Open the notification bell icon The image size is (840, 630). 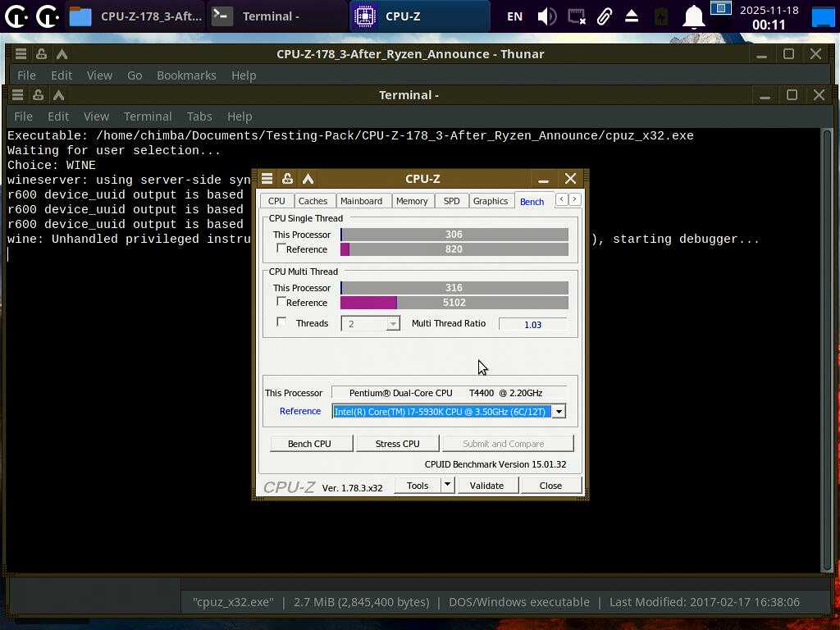pos(693,16)
